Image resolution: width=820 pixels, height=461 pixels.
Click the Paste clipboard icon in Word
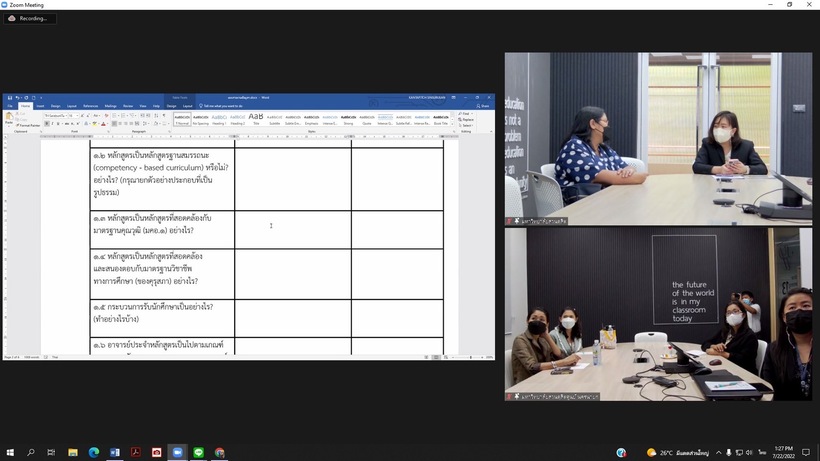point(9,116)
